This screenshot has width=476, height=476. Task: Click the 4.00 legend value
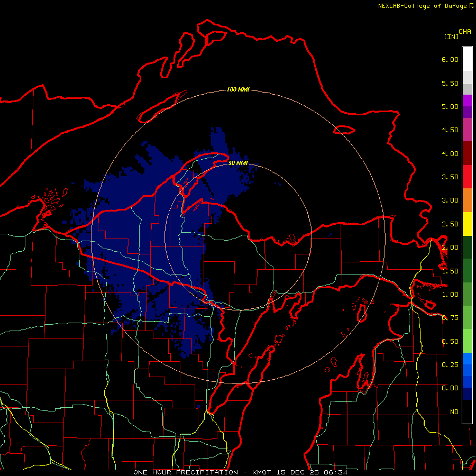(x=450, y=153)
